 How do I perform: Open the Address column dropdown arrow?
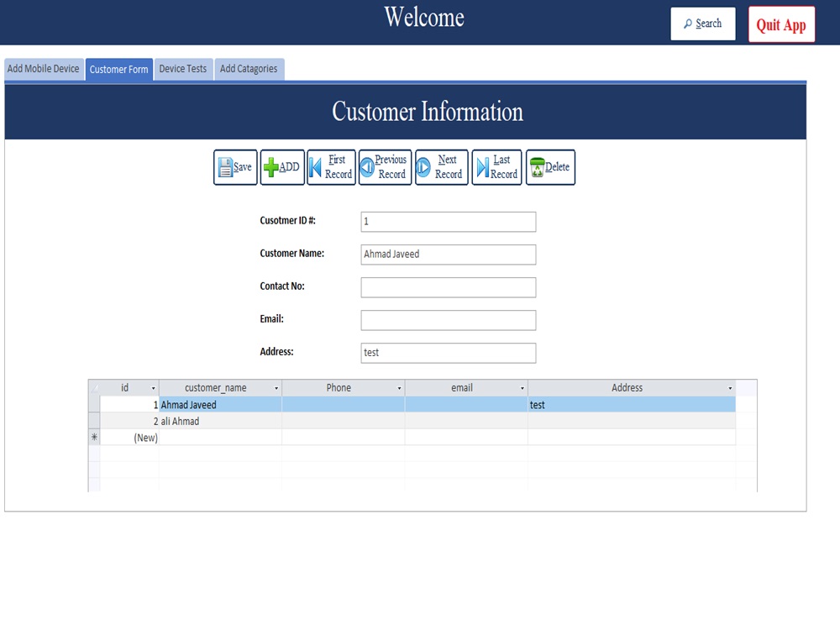point(730,388)
